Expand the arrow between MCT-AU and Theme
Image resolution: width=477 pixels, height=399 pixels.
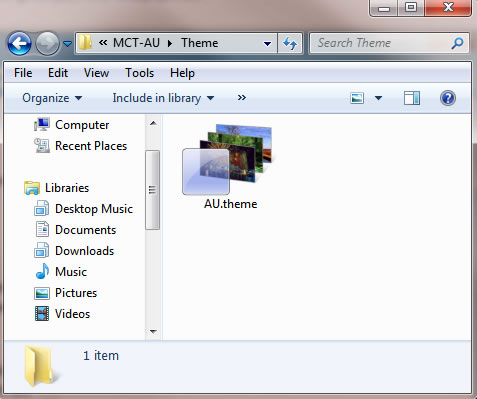coord(170,43)
